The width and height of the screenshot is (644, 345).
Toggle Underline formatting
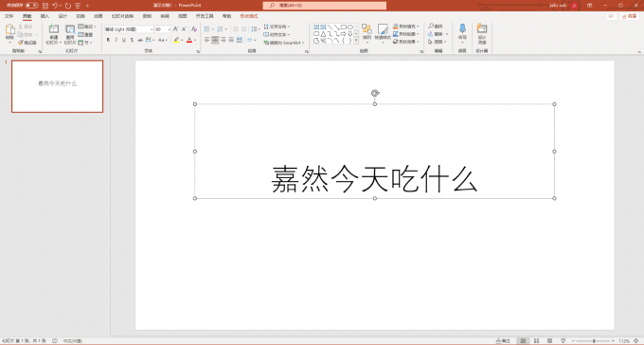click(x=124, y=40)
